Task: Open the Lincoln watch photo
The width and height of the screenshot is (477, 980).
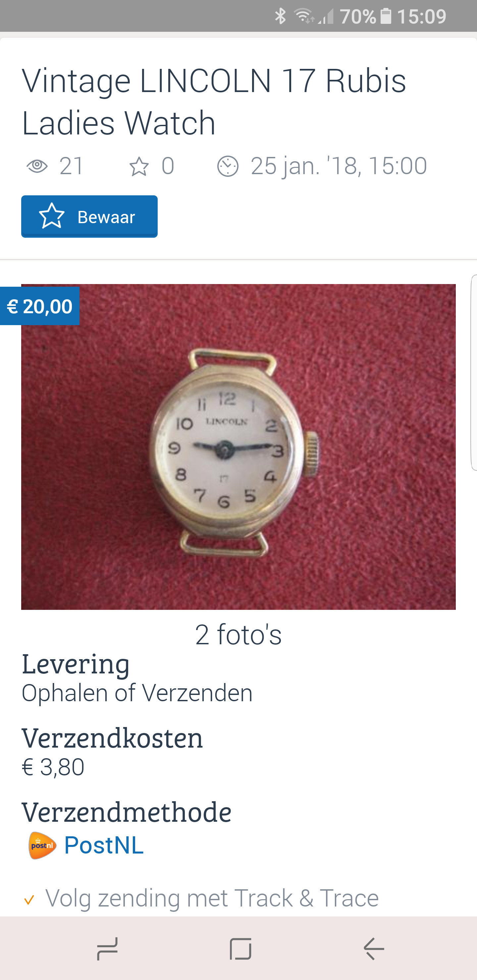Action: [x=238, y=447]
